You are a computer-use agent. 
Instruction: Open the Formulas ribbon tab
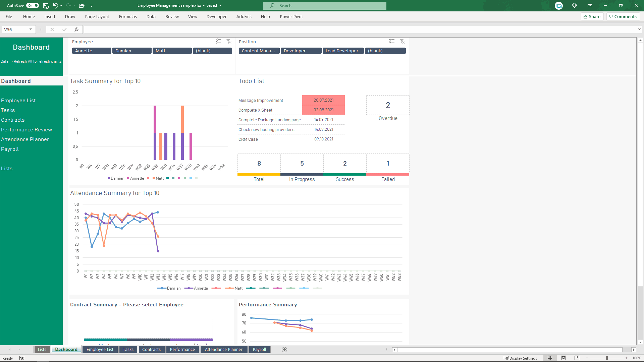point(128,17)
